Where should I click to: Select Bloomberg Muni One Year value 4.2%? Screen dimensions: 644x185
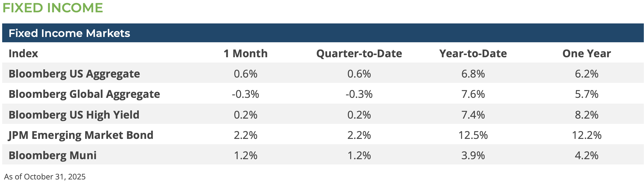587,155
